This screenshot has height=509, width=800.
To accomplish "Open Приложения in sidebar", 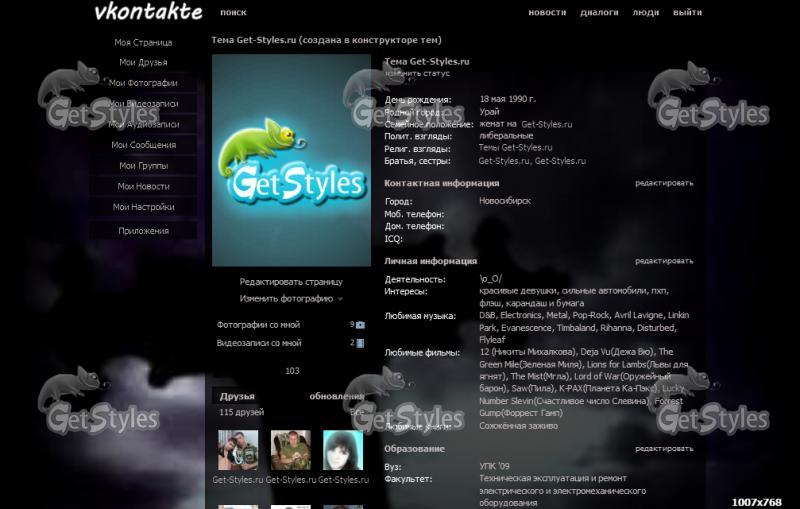I will click(x=143, y=231).
